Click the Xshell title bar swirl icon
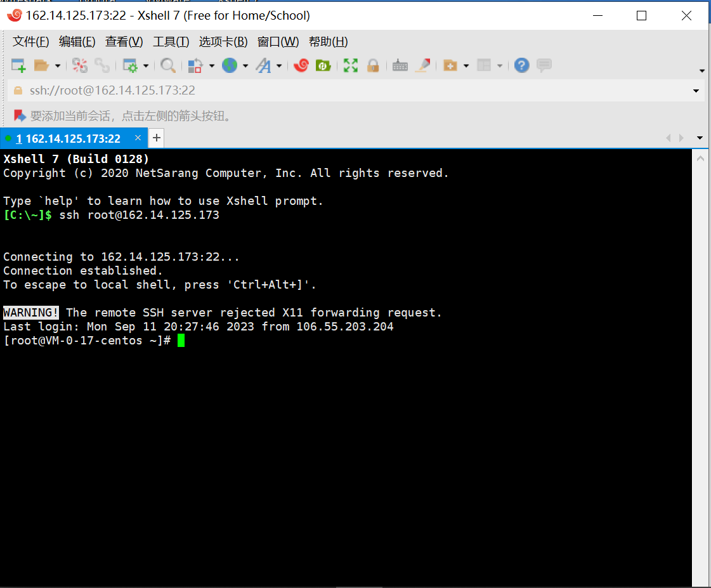The width and height of the screenshot is (711, 588). pyautogui.click(x=15, y=15)
